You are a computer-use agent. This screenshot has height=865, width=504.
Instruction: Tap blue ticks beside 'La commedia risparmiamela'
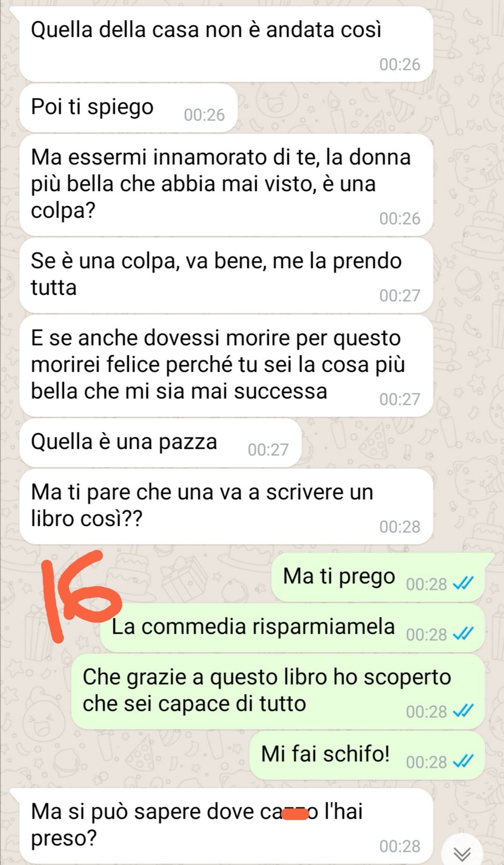[463, 633]
